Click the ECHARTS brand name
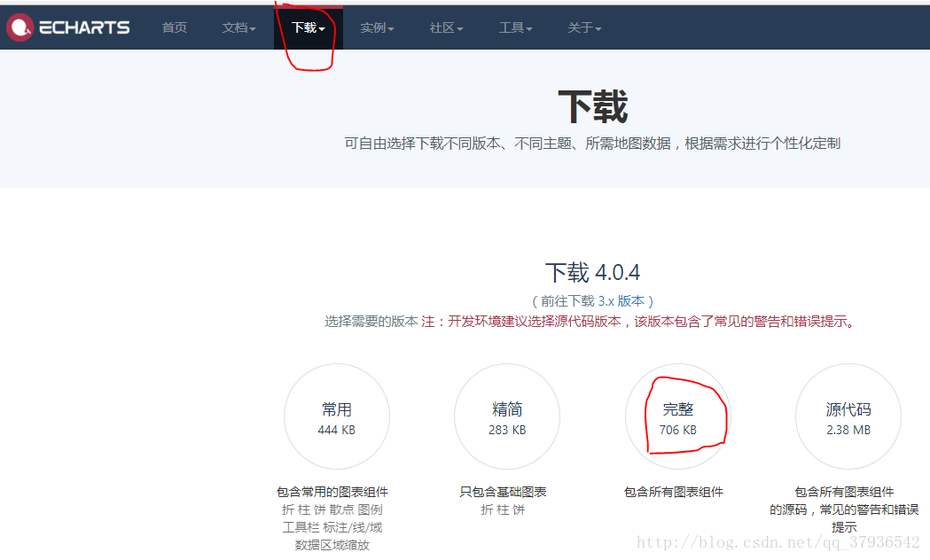The width and height of the screenshot is (930, 560). click(84, 27)
